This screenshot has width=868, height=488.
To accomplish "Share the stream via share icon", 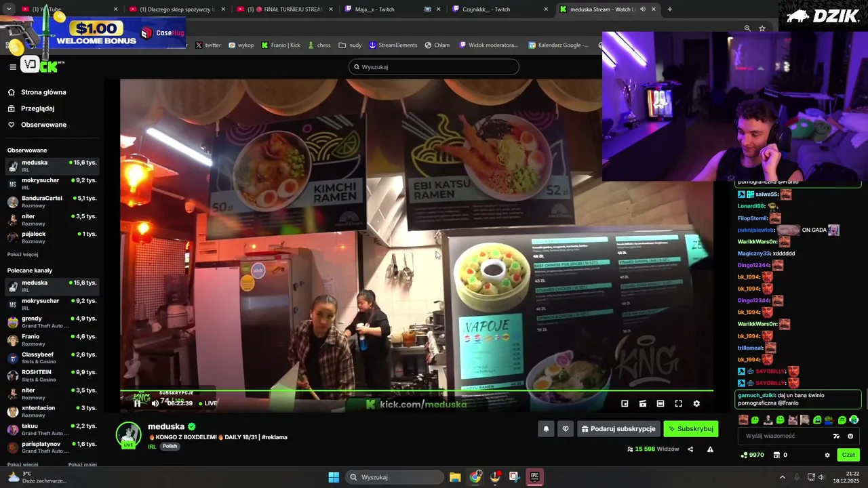I will (690, 449).
